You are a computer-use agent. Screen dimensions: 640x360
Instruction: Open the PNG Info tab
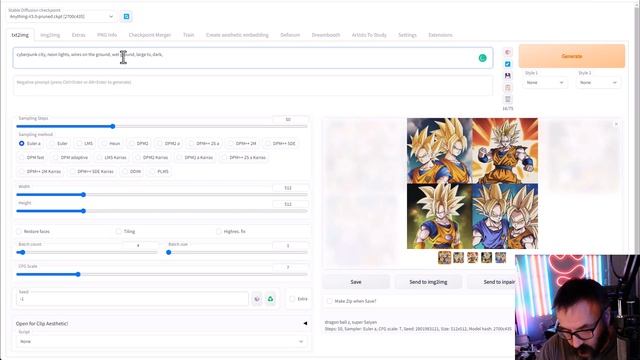107,35
